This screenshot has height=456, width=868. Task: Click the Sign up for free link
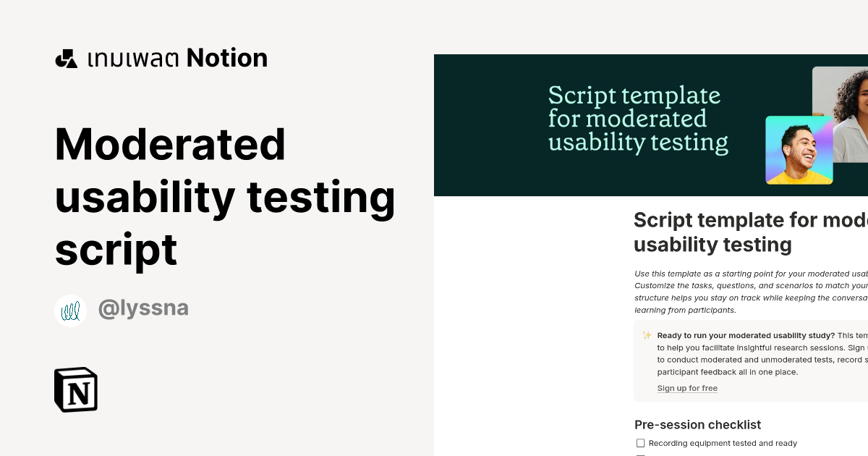686,388
